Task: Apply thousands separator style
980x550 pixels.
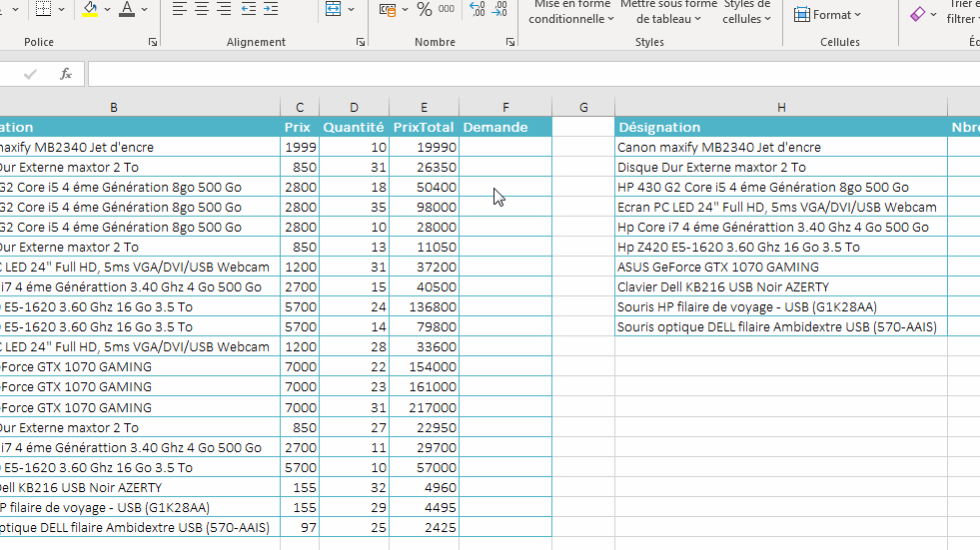Action: (447, 9)
